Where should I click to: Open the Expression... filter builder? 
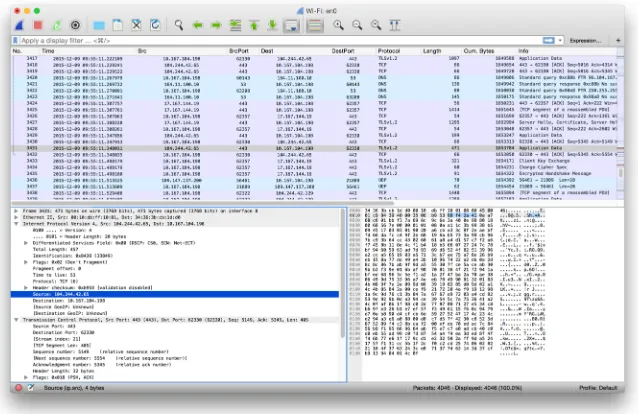tap(585, 40)
